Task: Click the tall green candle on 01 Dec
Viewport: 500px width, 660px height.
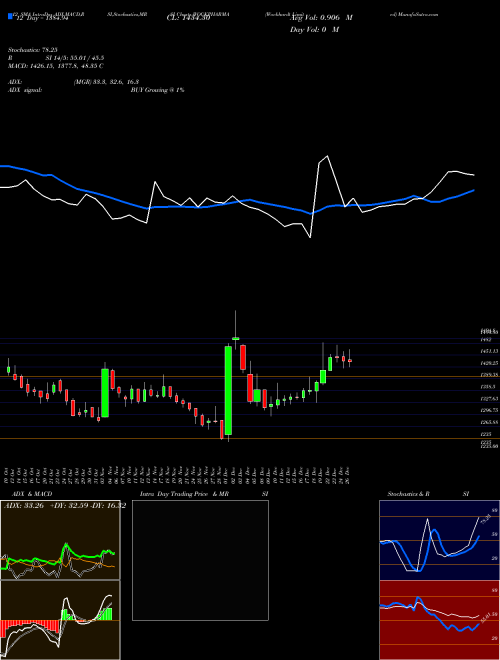Action: coord(228,390)
